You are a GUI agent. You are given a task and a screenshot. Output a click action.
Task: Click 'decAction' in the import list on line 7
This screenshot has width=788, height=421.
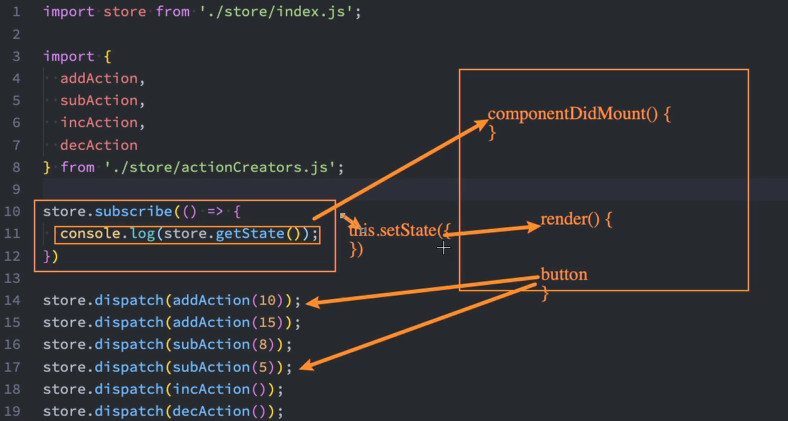(99, 145)
